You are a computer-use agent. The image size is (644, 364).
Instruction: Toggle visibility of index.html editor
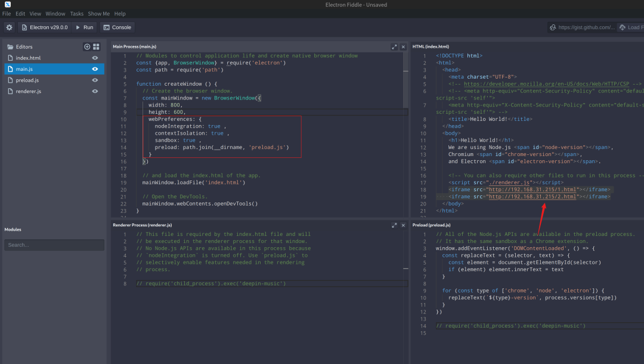pos(95,58)
